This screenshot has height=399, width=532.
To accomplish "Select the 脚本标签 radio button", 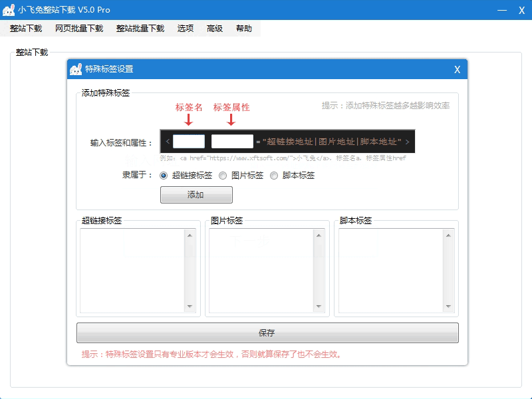I will coord(274,176).
